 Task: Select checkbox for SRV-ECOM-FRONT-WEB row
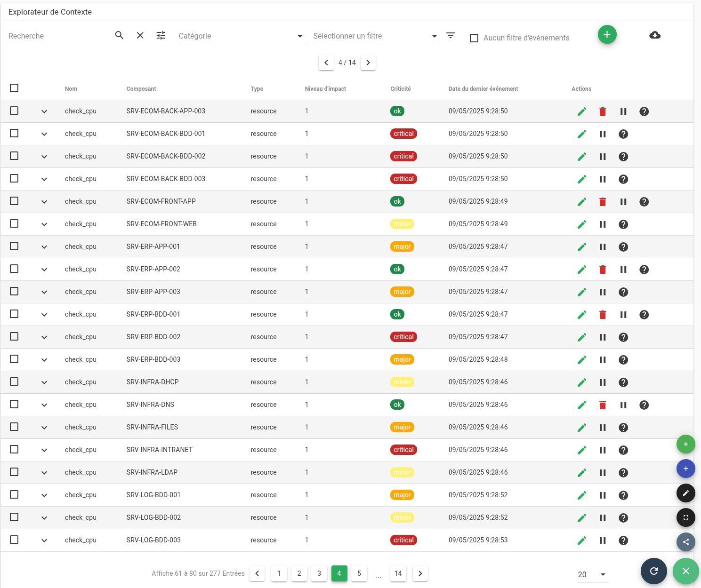pyautogui.click(x=14, y=223)
